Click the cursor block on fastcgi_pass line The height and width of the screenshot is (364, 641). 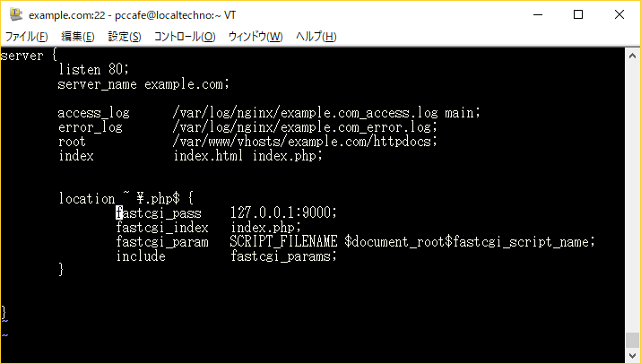click(119, 212)
